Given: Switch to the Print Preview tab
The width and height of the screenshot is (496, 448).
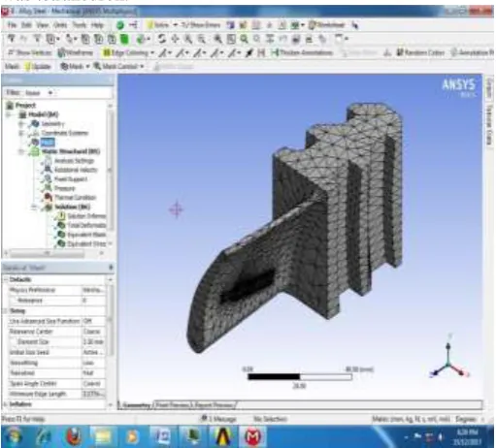Looking at the screenshot, I should click(x=172, y=404).
